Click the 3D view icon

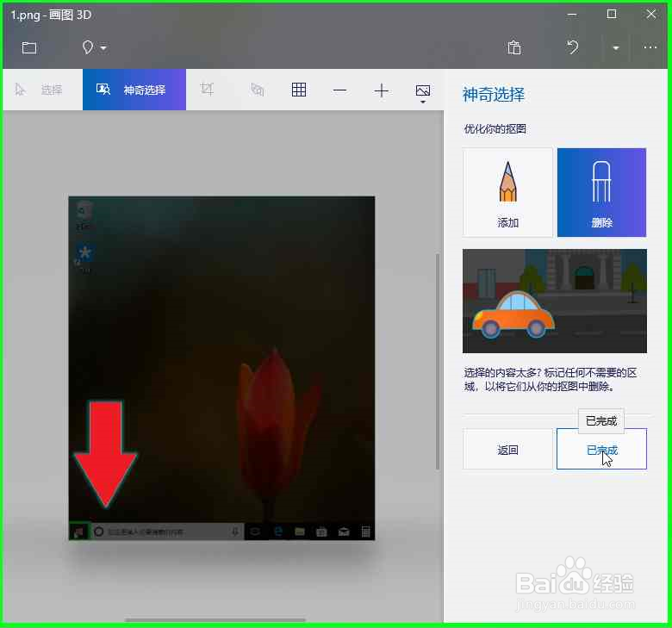[x=257, y=90]
